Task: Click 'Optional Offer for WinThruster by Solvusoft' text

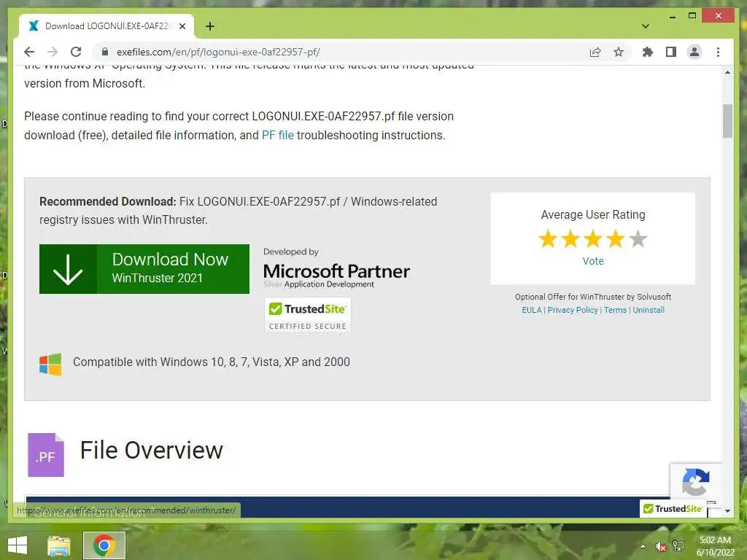Action: pyautogui.click(x=592, y=297)
